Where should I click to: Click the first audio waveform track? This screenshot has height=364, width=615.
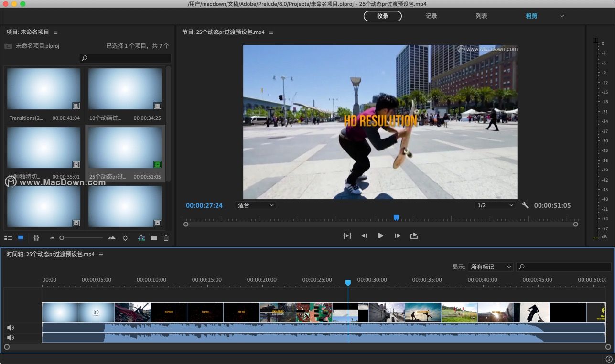(324, 327)
